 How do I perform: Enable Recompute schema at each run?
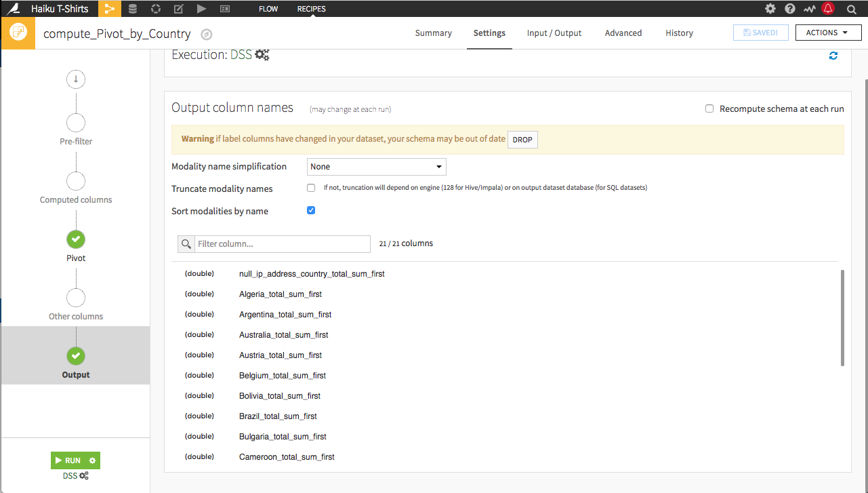[x=709, y=109]
